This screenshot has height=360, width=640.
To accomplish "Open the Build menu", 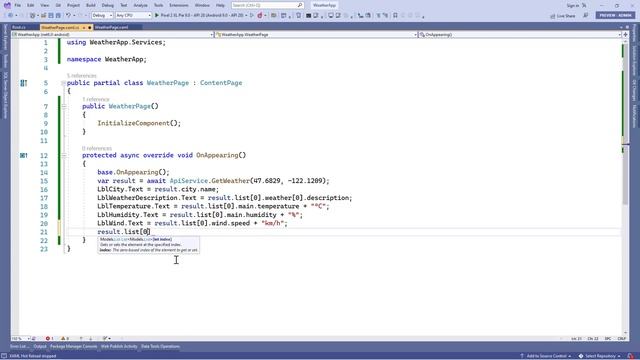I will pyautogui.click(x=91, y=5).
